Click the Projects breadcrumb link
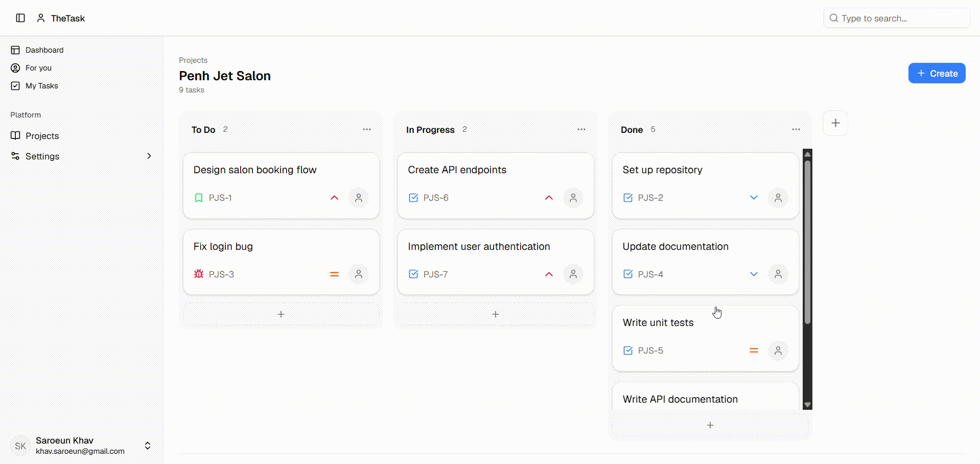Viewport: 980px width, 464px height. pyautogui.click(x=193, y=60)
